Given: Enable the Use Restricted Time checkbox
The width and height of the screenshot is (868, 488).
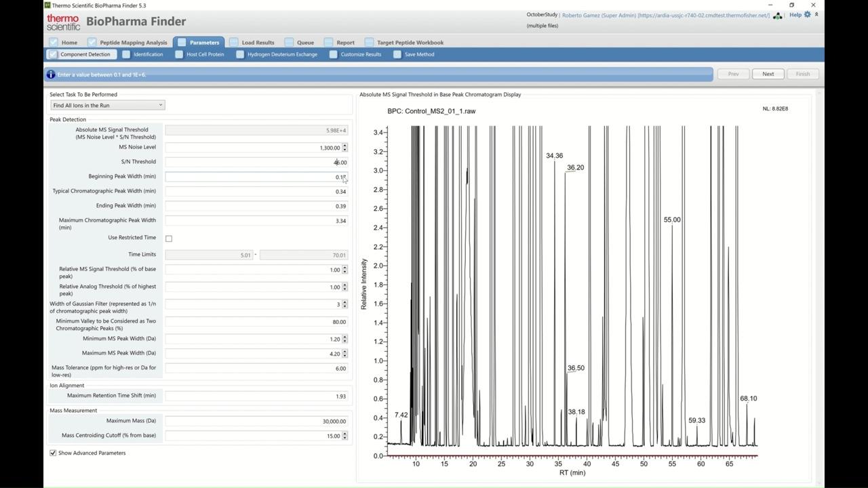Looking at the screenshot, I should click(x=169, y=239).
